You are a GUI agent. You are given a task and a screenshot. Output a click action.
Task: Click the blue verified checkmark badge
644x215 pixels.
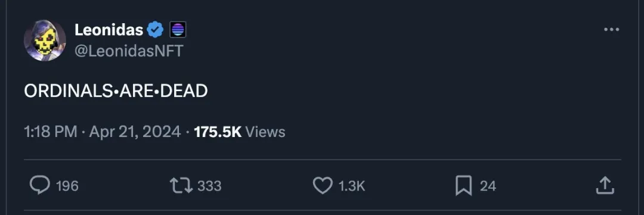(x=156, y=30)
